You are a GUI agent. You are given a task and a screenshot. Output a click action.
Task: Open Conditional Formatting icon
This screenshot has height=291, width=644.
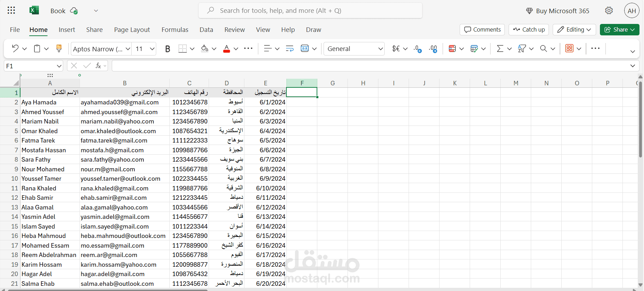point(452,49)
